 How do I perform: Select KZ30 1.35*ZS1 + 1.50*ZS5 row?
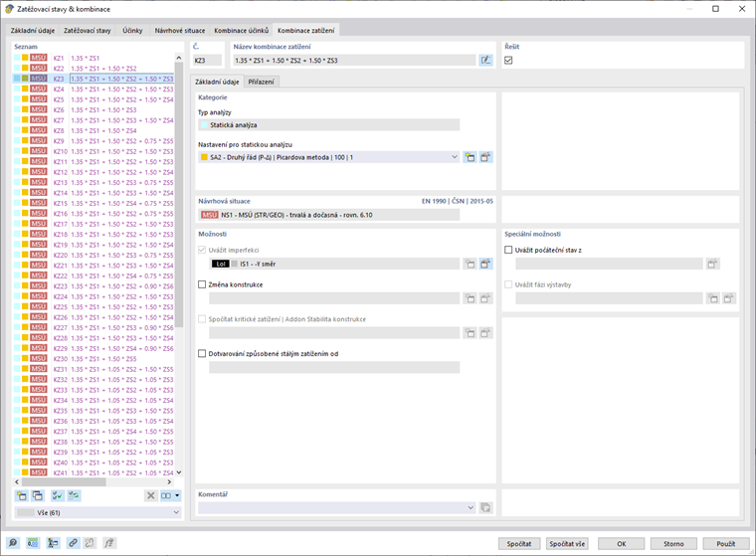point(94,359)
